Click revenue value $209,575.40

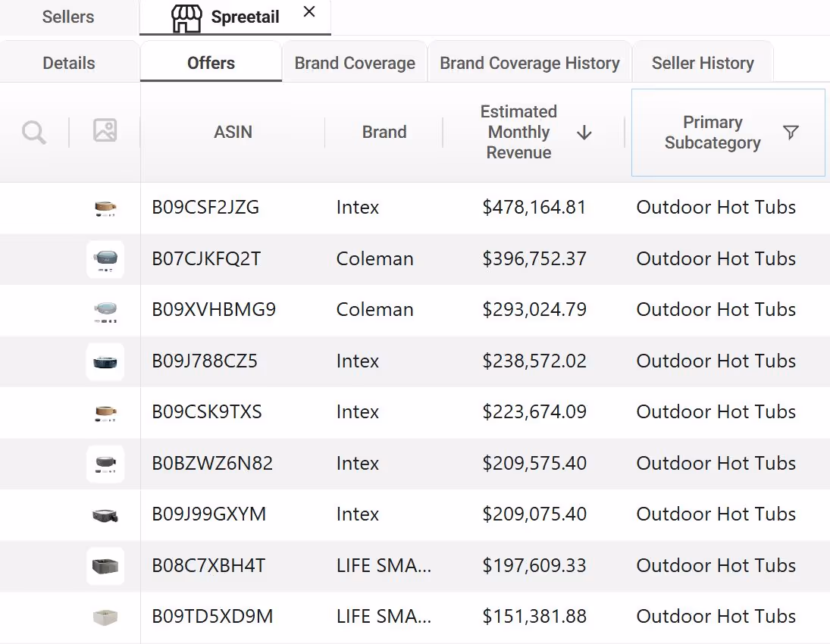pos(534,464)
